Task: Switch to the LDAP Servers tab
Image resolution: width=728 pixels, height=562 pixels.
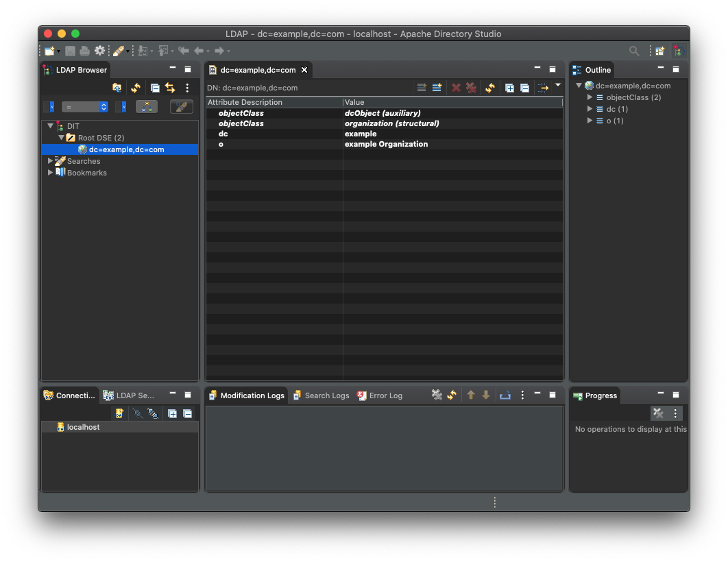Action: tap(129, 395)
